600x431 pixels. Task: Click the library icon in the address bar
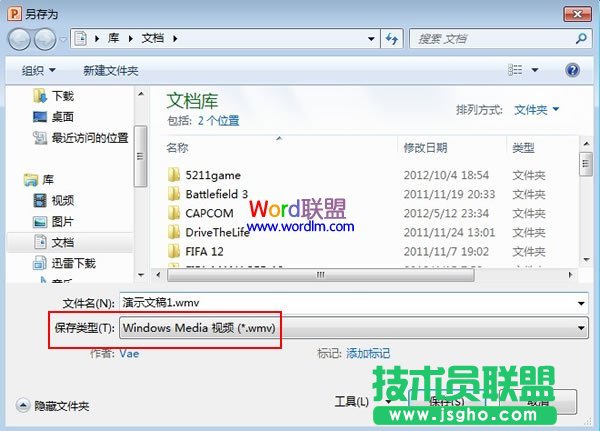80,39
